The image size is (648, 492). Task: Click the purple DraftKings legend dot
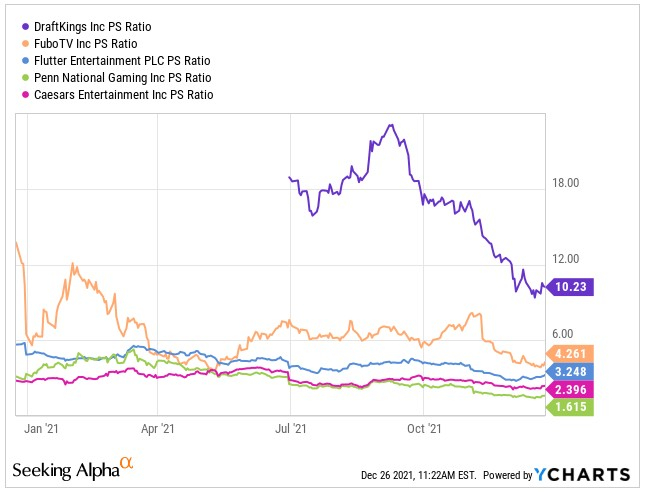coord(17,26)
